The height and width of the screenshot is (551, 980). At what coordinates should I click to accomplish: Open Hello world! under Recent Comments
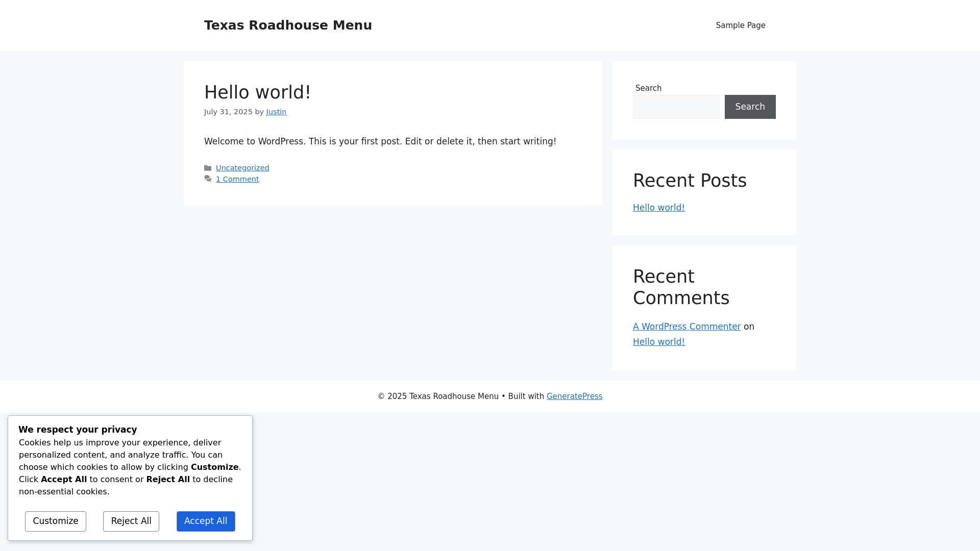tap(658, 342)
